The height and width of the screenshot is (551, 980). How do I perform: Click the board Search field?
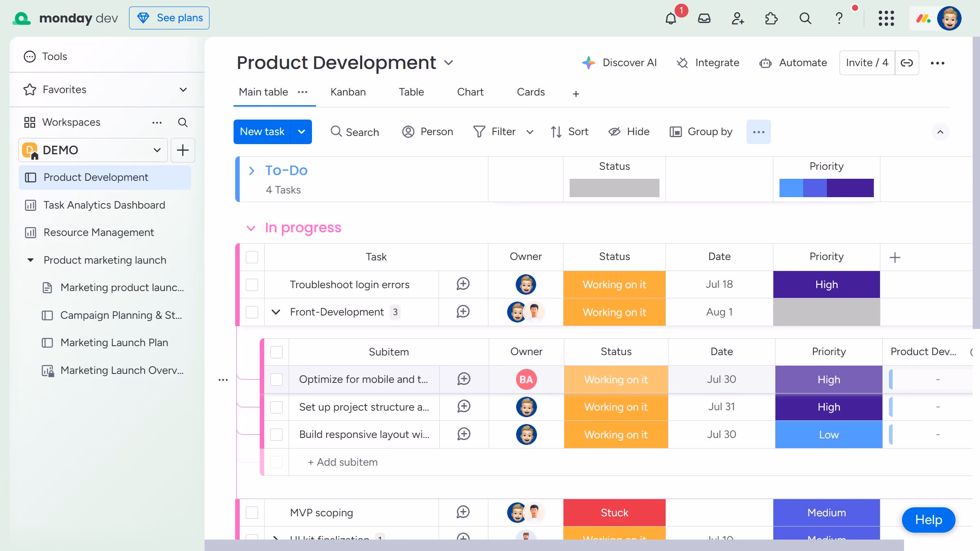point(354,132)
